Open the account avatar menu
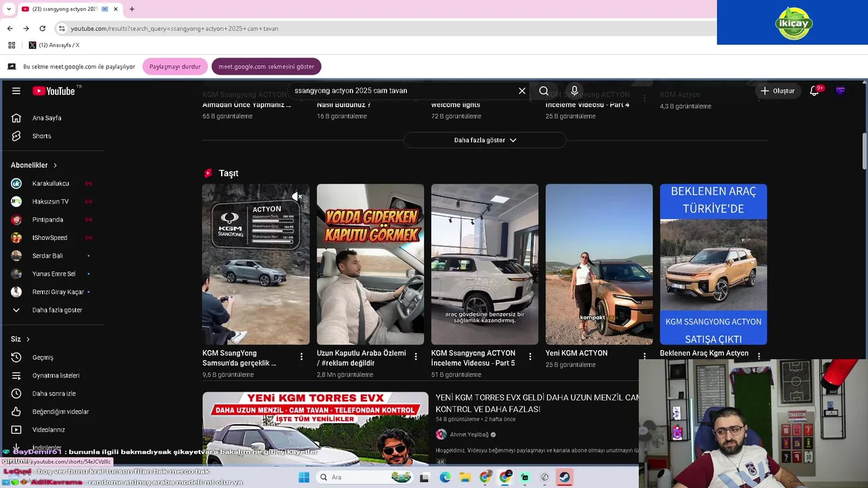Screen dimensions: 868x488 coord(840,91)
